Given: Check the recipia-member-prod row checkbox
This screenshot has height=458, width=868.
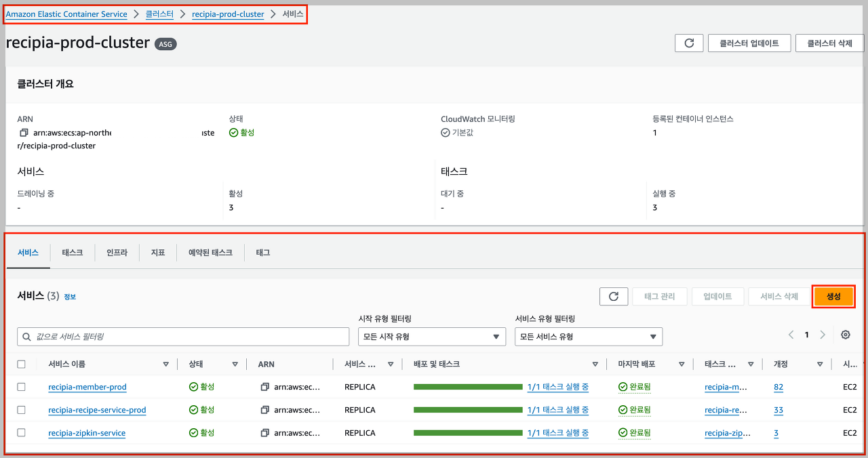Looking at the screenshot, I should (x=21, y=387).
